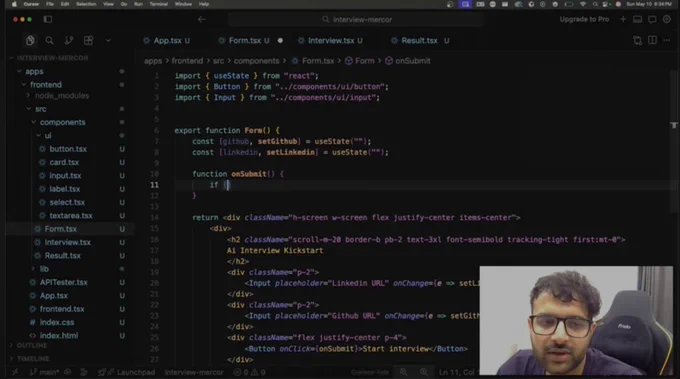Click the Ln 11 cursor position status
Screen dimensions: 680x379
tap(458, 372)
